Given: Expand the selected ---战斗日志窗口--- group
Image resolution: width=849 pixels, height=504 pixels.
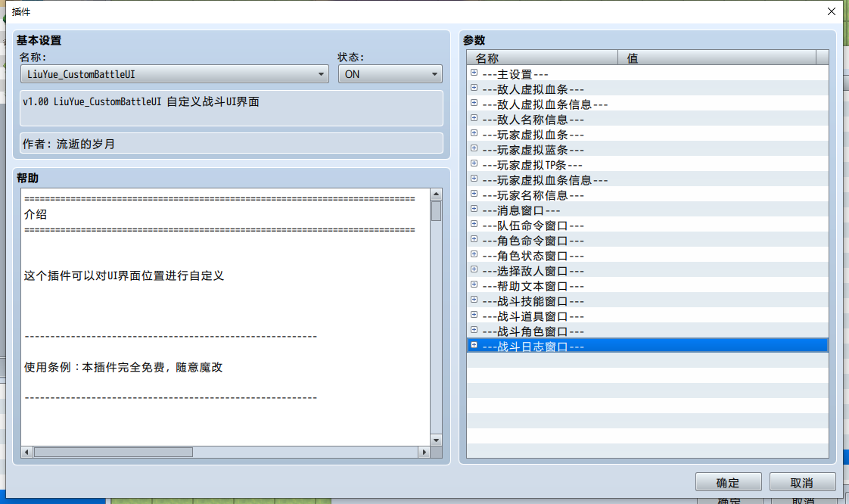Looking at the screenshot, I should point(474,345).
